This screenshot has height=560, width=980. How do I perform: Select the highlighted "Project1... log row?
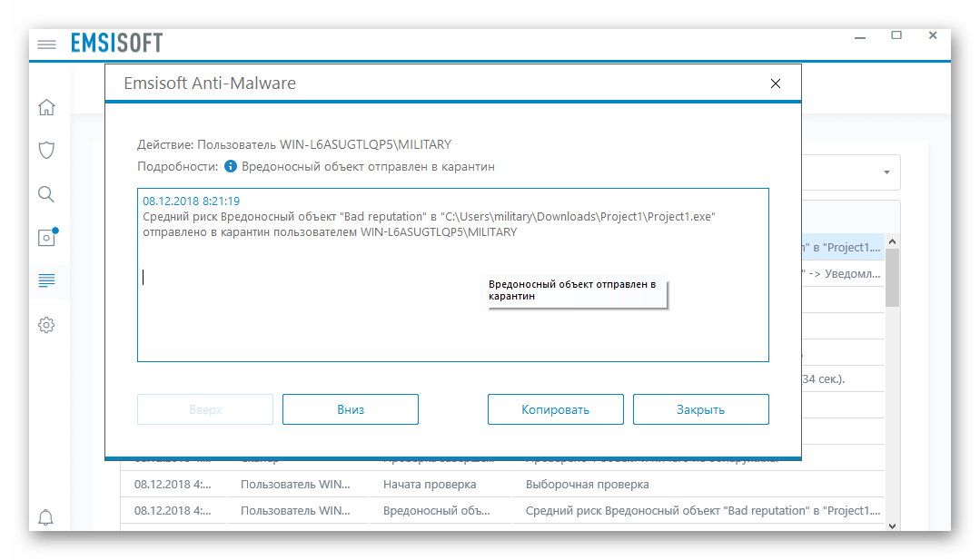(x=843, y=247)
